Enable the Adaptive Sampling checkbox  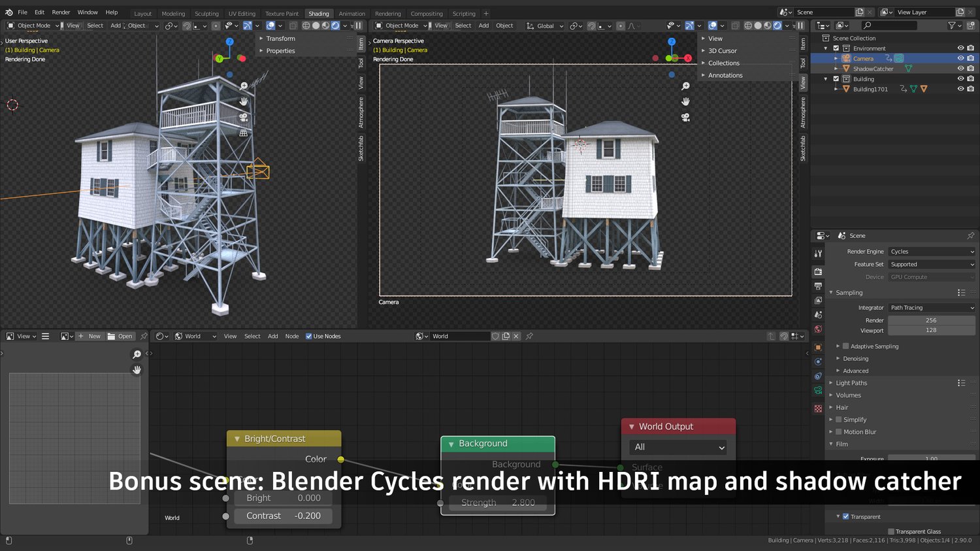click(845, 346)
